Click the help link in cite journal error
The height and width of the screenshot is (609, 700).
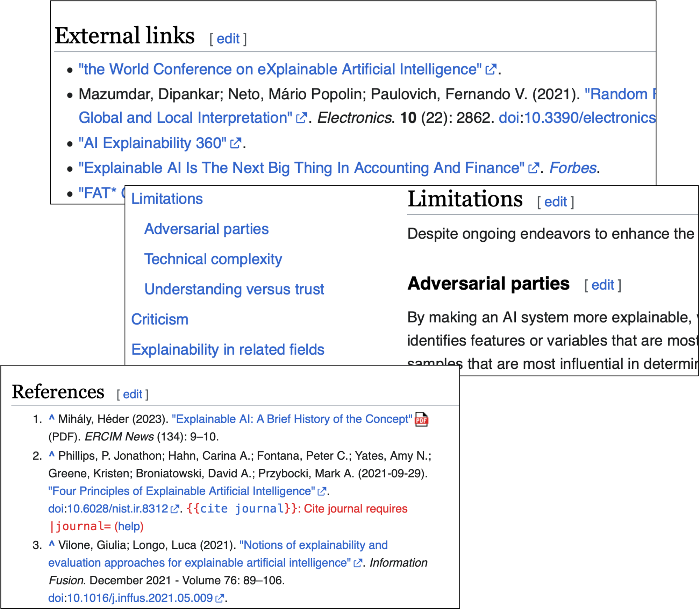(x=129, y=526)
